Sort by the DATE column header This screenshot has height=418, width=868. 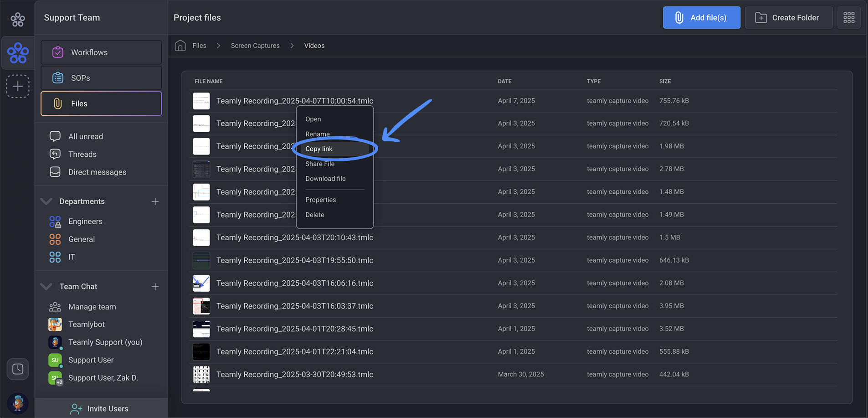click(x=504, y=81)
